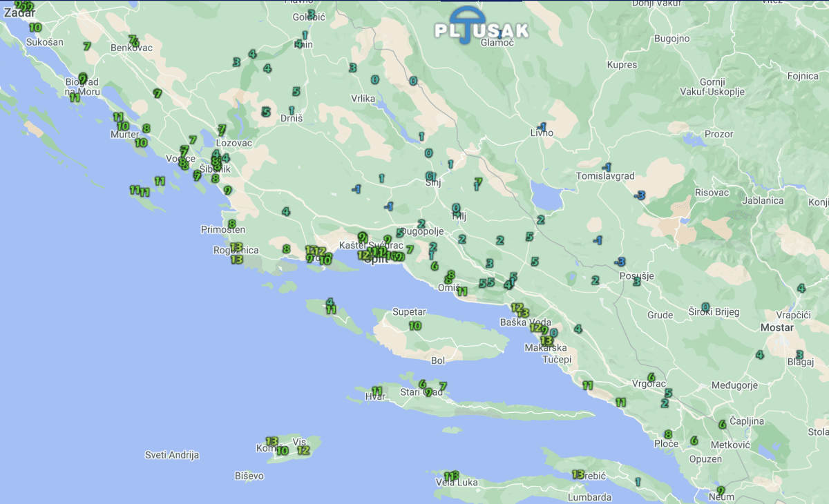Select the -1° marker near Tomislavgrad
Screen dimensions: 829x504
607,167
